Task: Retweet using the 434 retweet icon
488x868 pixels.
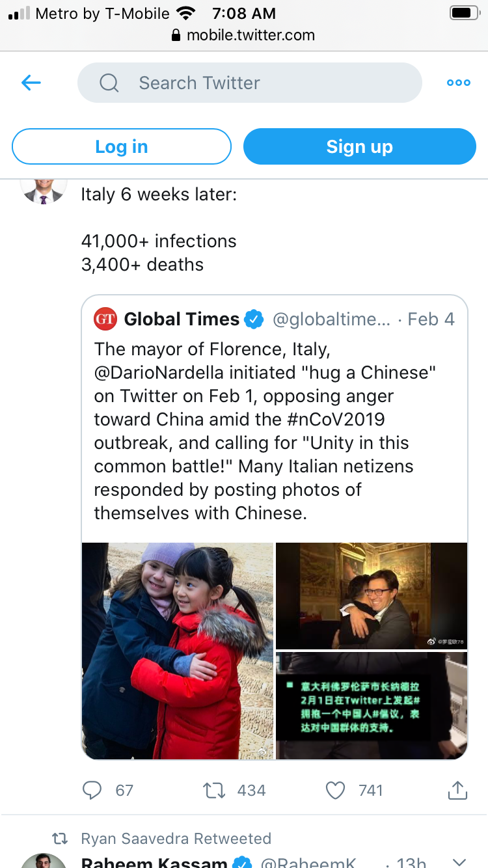Action: tap(214, 790)
